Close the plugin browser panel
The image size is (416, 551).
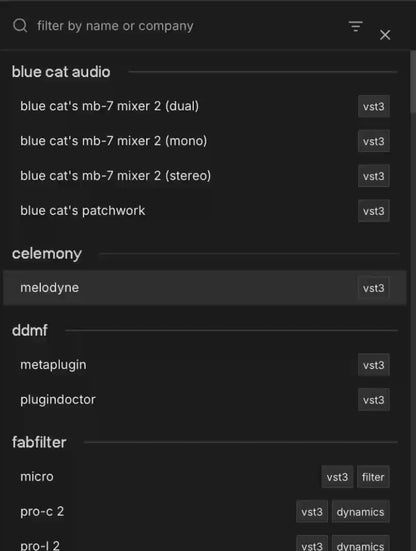pos(385,35)
